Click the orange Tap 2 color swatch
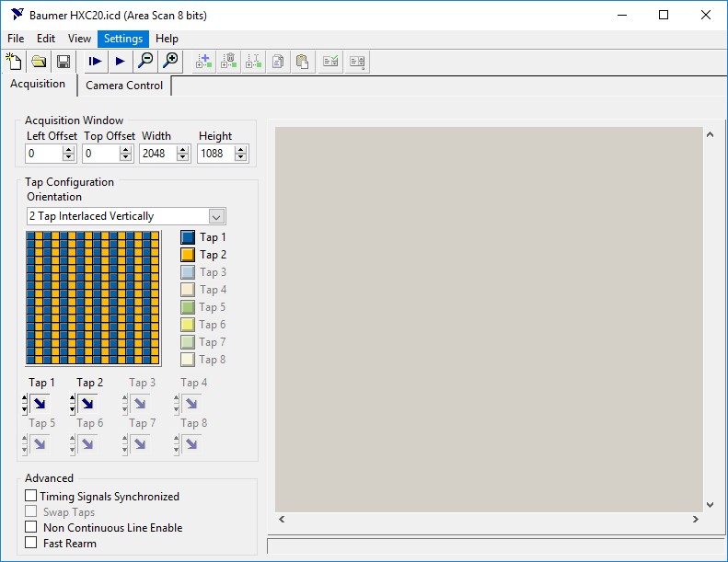728x562 pixels. tap(188, 255)
